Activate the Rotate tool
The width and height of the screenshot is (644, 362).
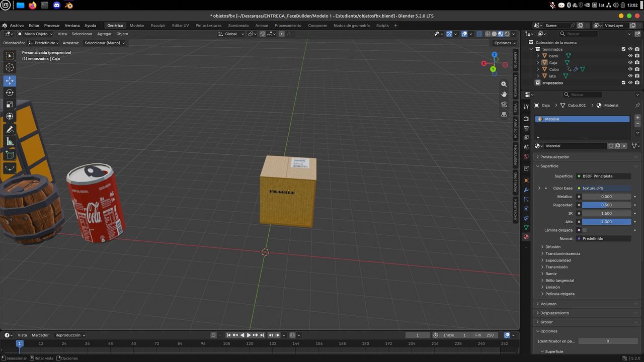pos(10,93)
